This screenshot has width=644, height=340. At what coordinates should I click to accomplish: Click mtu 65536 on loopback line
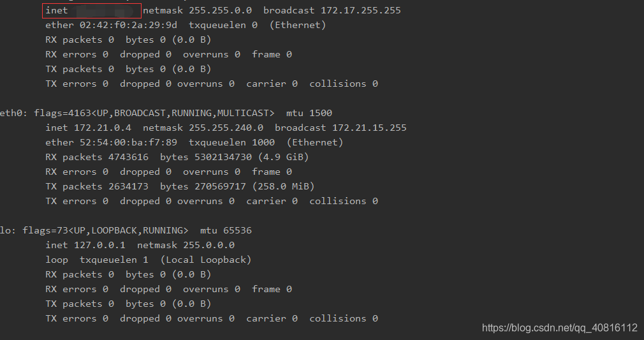pos(226,230)
